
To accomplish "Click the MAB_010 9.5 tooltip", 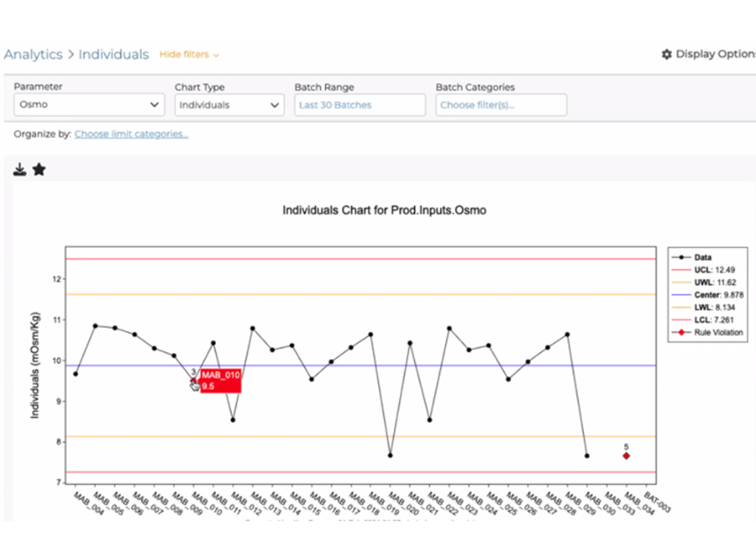I will 220,381.
